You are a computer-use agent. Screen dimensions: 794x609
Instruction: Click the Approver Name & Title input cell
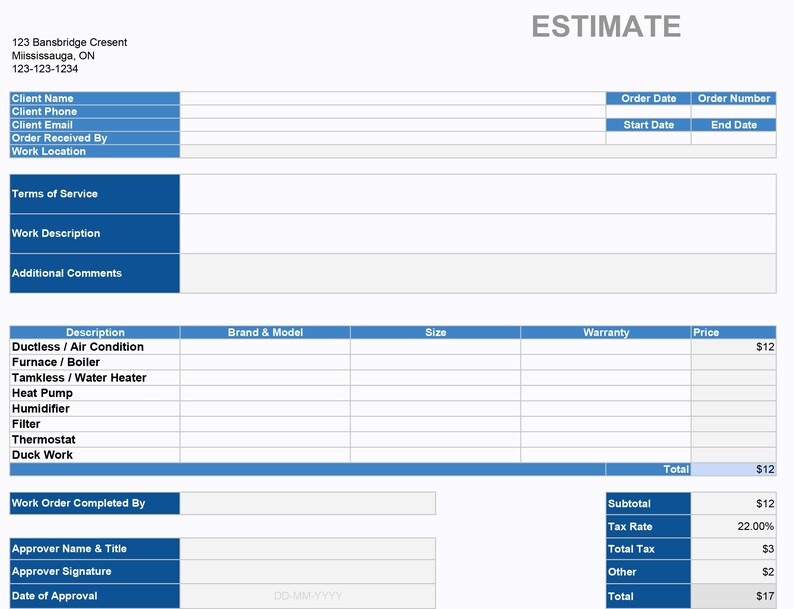tap(307, 549)
